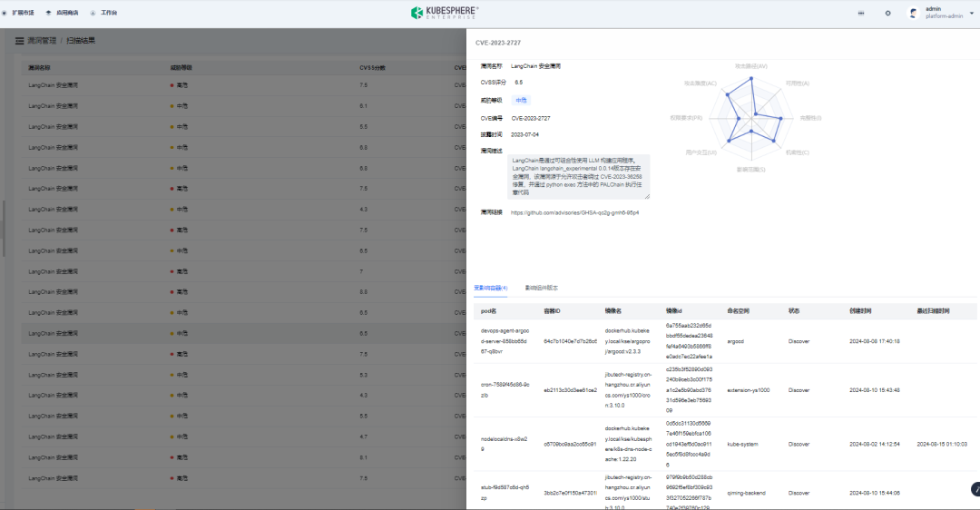Click the CVSS score value 6.5 in panel

pyautogui.click(x=519, y=83)
